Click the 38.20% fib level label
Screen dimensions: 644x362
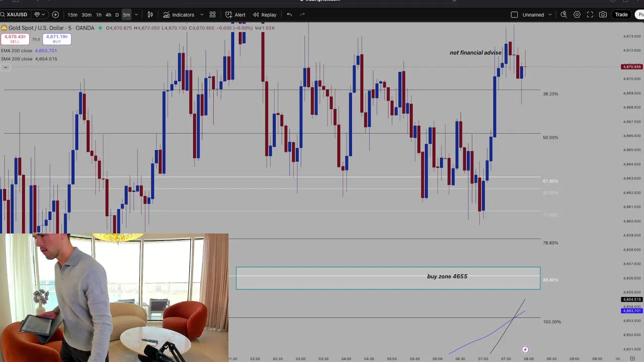pos(550,94)
